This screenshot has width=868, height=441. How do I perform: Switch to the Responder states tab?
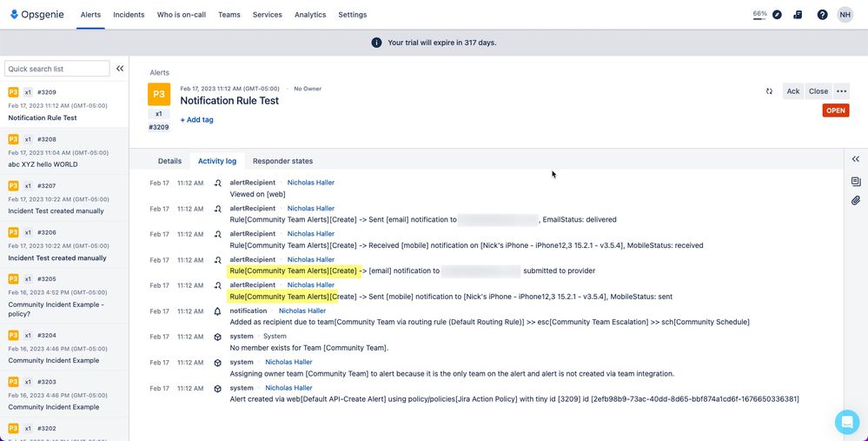click(x=283, y=161)
